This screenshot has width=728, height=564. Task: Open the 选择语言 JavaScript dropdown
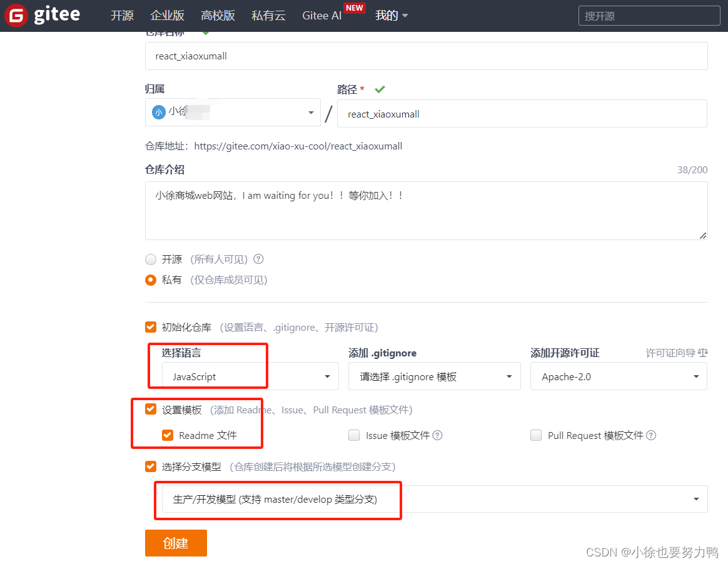pyautogui.click(x=250, y=376)
